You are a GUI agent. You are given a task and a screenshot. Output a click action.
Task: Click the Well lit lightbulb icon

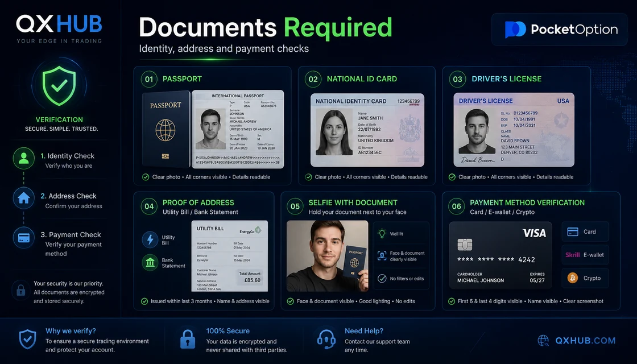pyautogui.click(x=382, y=234)
